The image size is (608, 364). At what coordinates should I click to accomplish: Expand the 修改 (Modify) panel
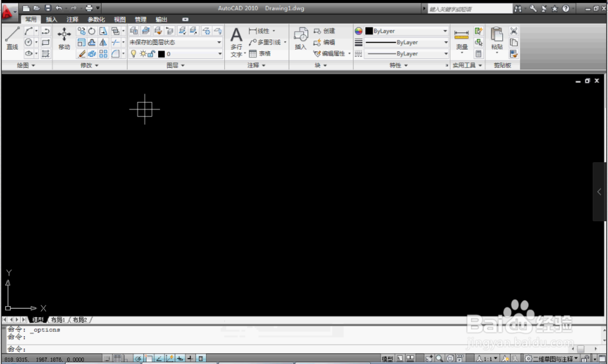point(89,65)
